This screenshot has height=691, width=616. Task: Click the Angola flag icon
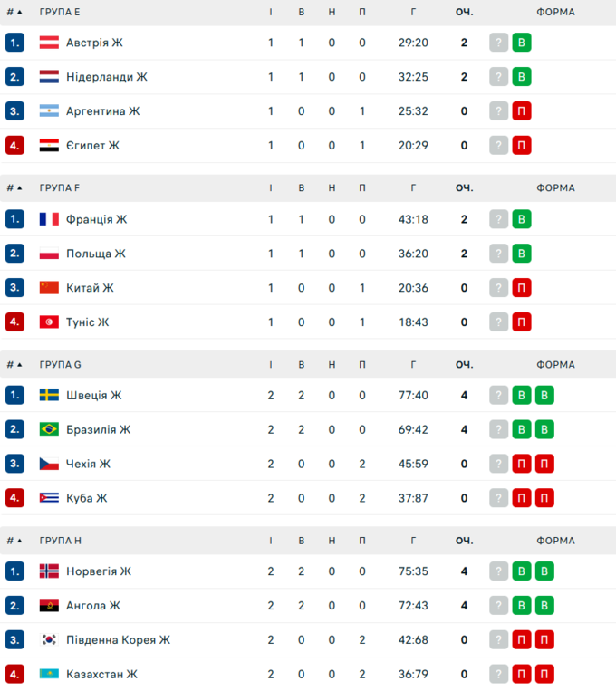click(x=49, y=606)
